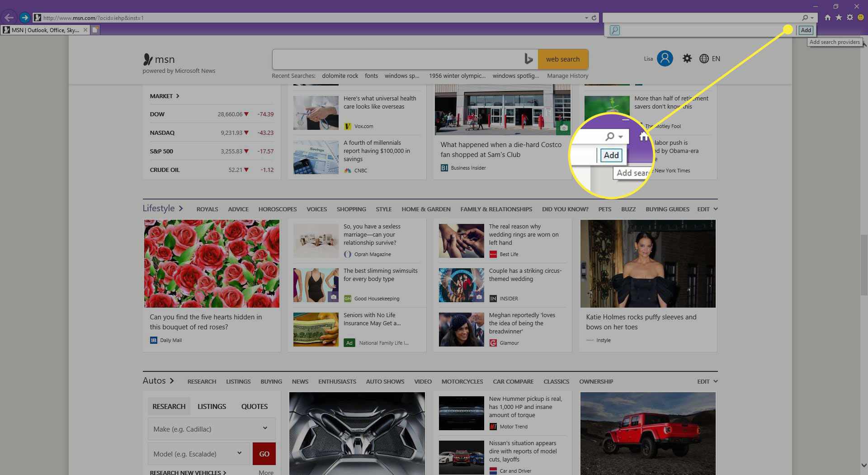
Task: Open Lisa's profile avatar icon
Action: click(665, 58)
